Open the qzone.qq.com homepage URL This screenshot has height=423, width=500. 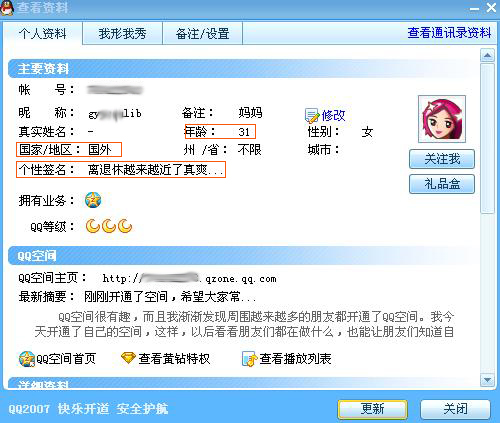189,279
